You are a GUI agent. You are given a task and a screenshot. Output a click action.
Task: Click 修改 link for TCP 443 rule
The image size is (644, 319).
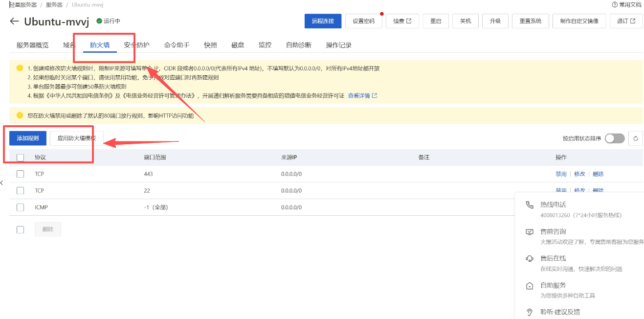(x=579, y=174)
